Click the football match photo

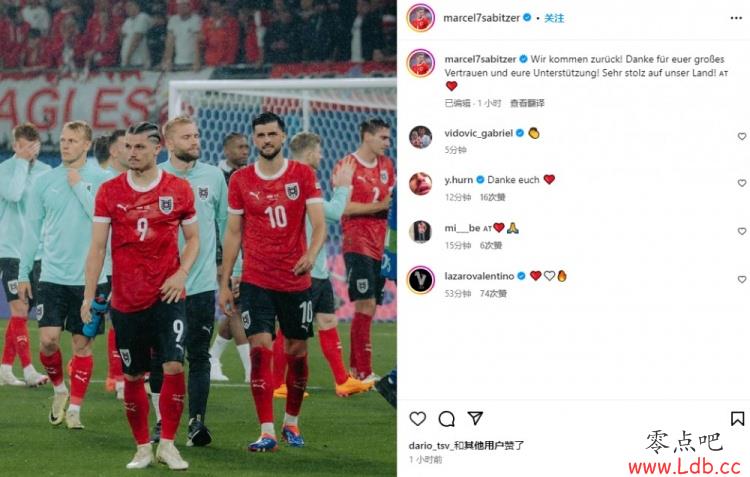tap(198, 238)
